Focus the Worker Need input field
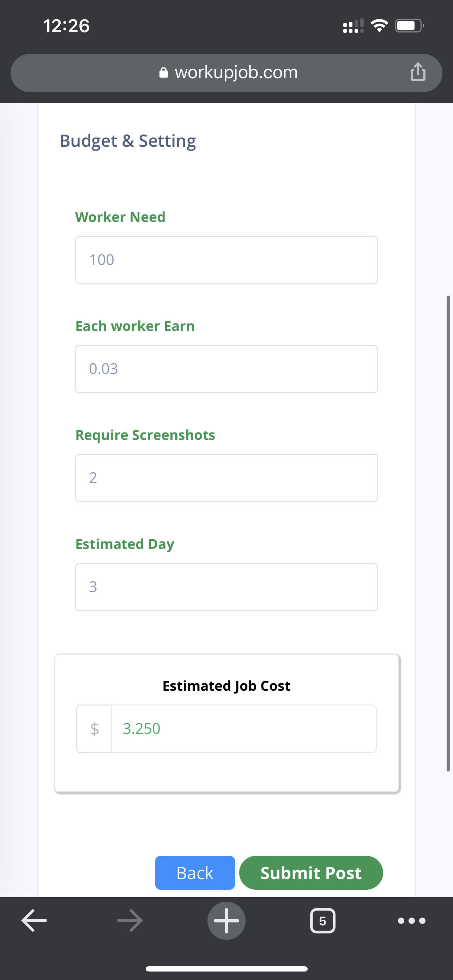 click(226, 260)
